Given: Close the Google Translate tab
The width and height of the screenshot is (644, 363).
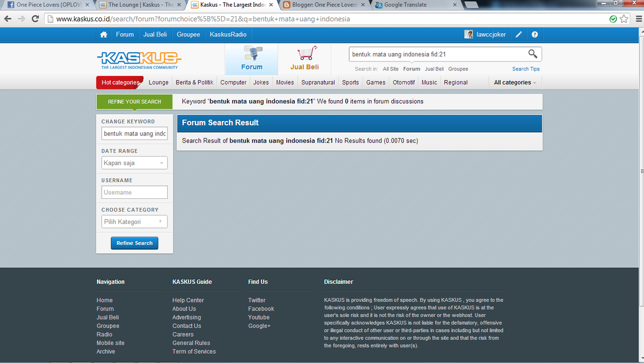Looking at the screenshot, I should 454,5.
